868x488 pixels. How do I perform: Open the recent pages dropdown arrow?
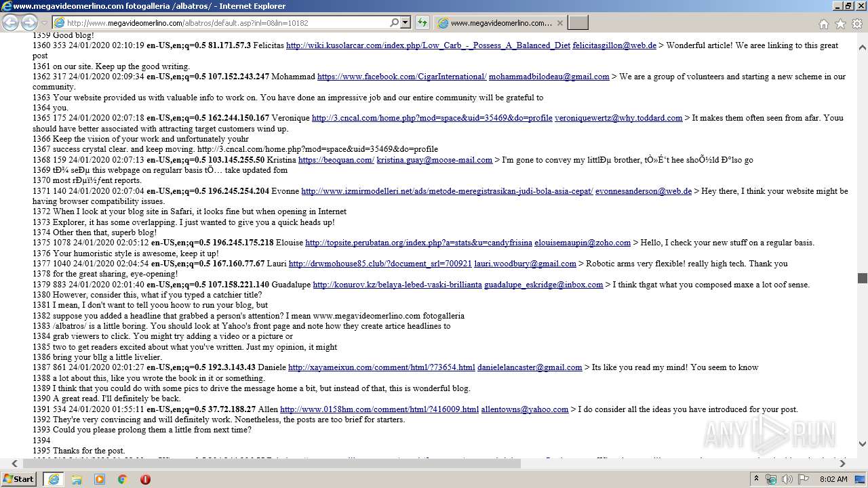[x=44, y=23]
